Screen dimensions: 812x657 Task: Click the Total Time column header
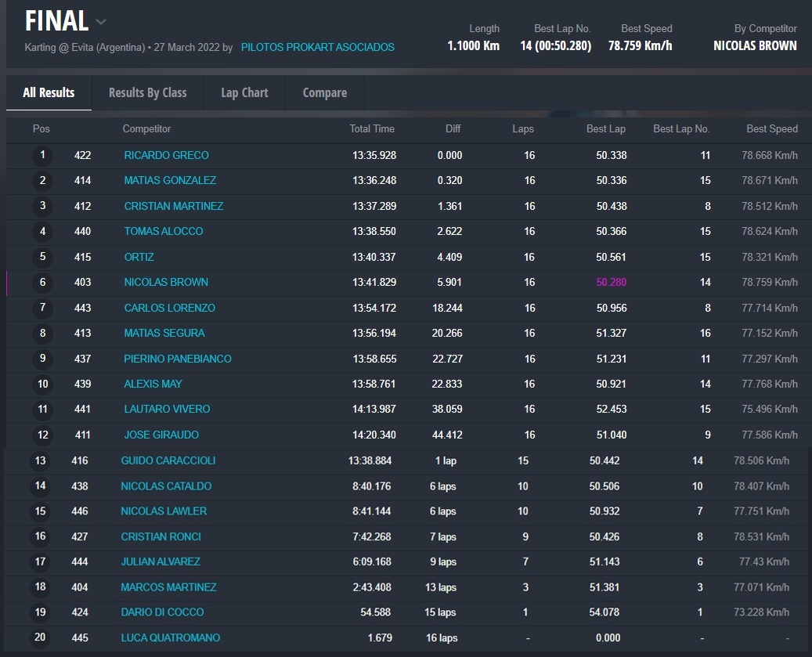pyautogui.click(x=371, y=128)
